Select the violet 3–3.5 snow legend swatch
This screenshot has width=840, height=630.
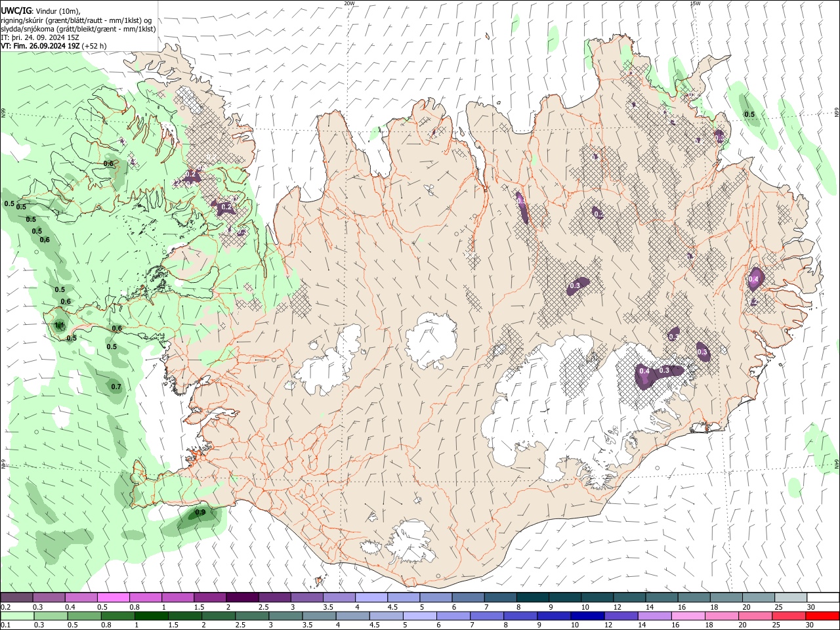pos(307,597)
